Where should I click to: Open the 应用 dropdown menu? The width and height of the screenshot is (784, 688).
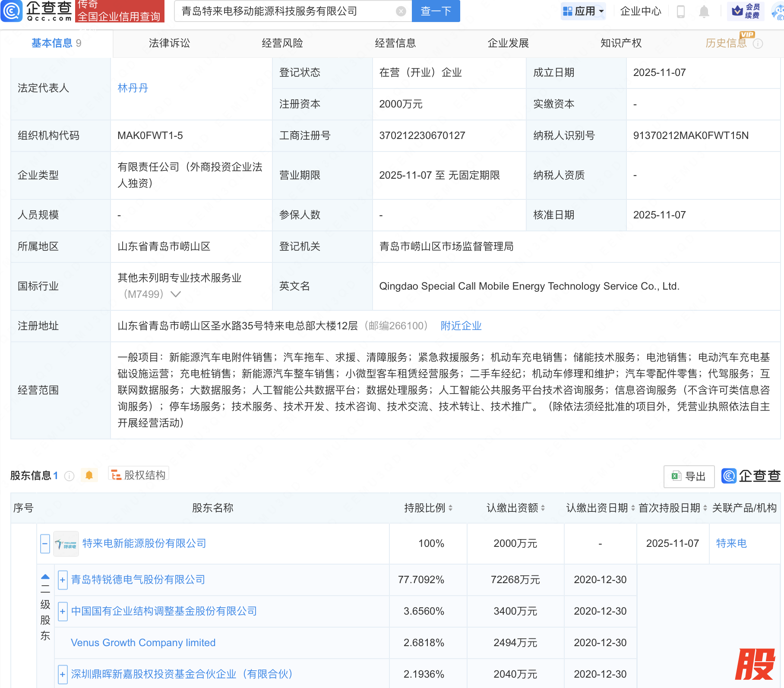tap(584, 11)
